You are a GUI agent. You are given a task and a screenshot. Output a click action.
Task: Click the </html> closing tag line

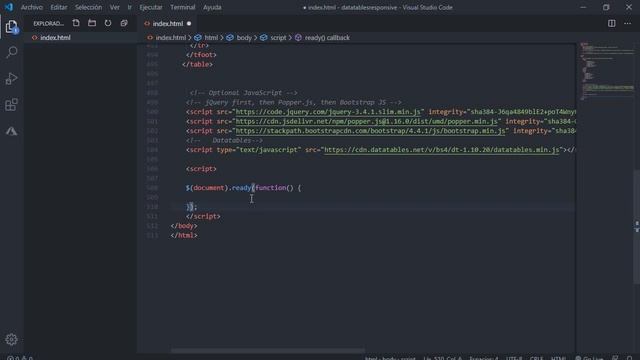point(184,235)
